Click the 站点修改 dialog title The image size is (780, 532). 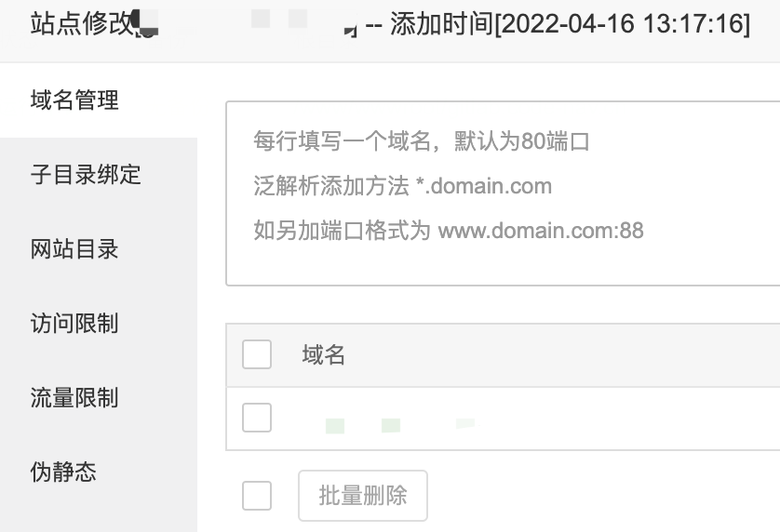click(x=82, y=24)
